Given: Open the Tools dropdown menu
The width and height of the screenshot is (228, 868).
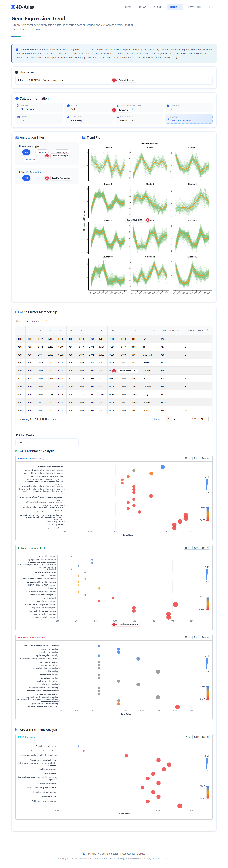Looking at the screenshot, I should 175,7.
